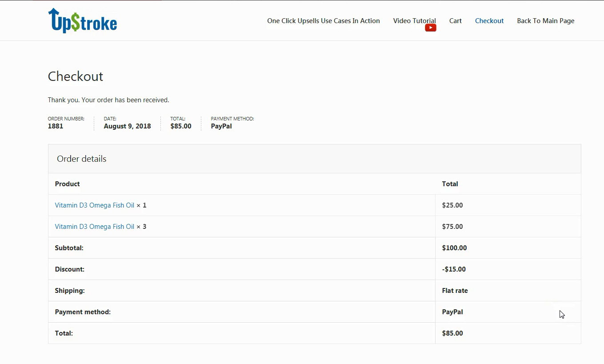Click the UpStroke logo
604x364 pixels.
83,20
